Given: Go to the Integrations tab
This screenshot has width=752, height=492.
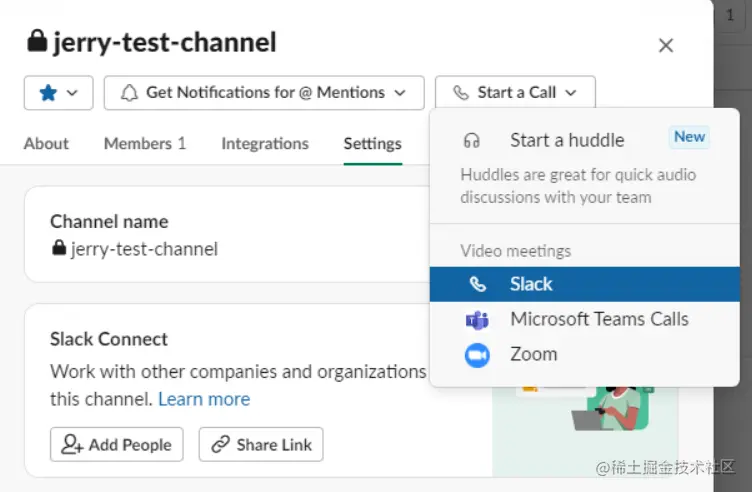Looking at the screenshot, I should 265,144.
